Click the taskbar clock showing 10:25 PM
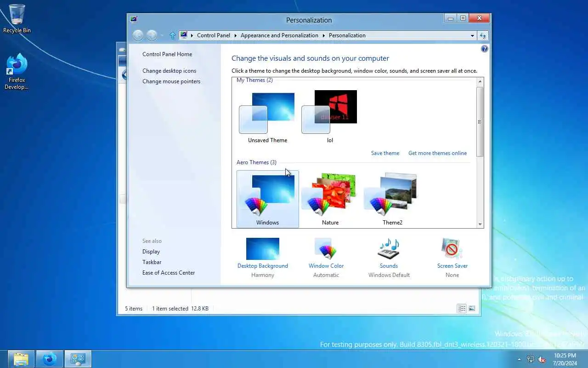 (x=565, y=359)
